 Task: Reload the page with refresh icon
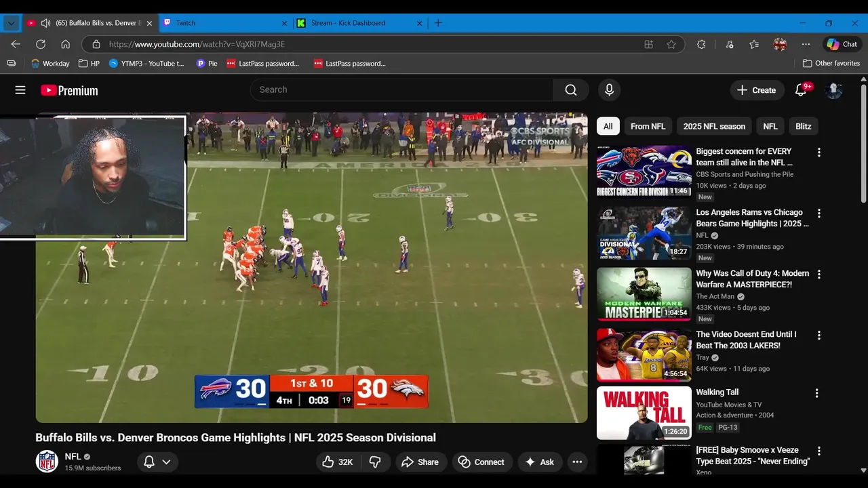click(x=41, y=44)
